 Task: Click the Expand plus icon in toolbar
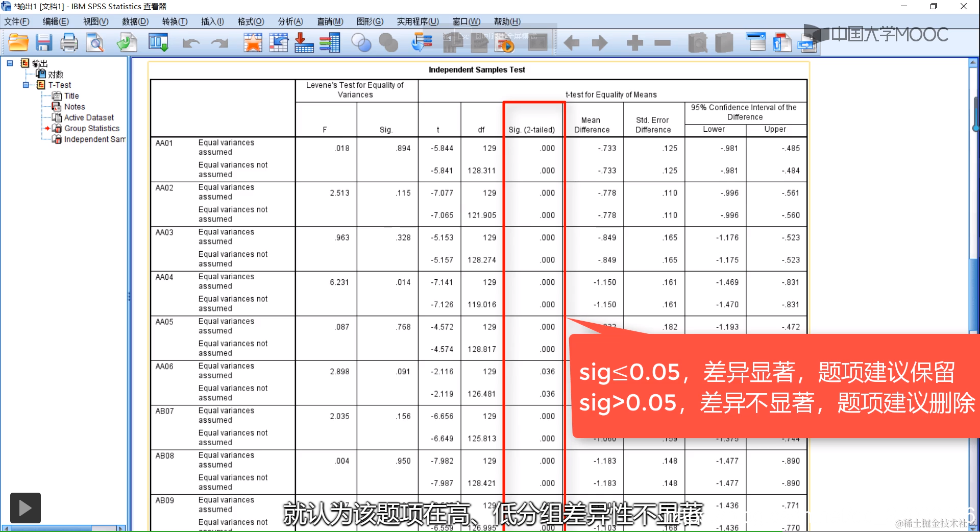coord(634,43)
